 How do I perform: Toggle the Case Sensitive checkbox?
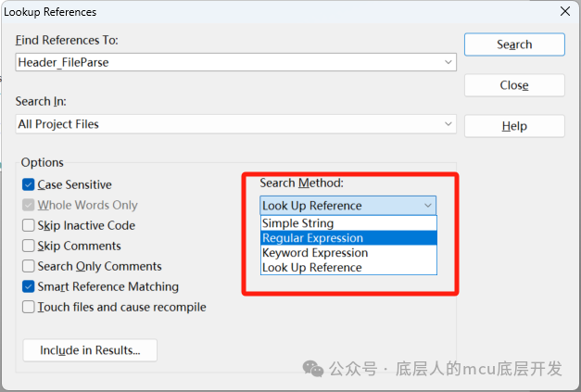tap(30, 185)
